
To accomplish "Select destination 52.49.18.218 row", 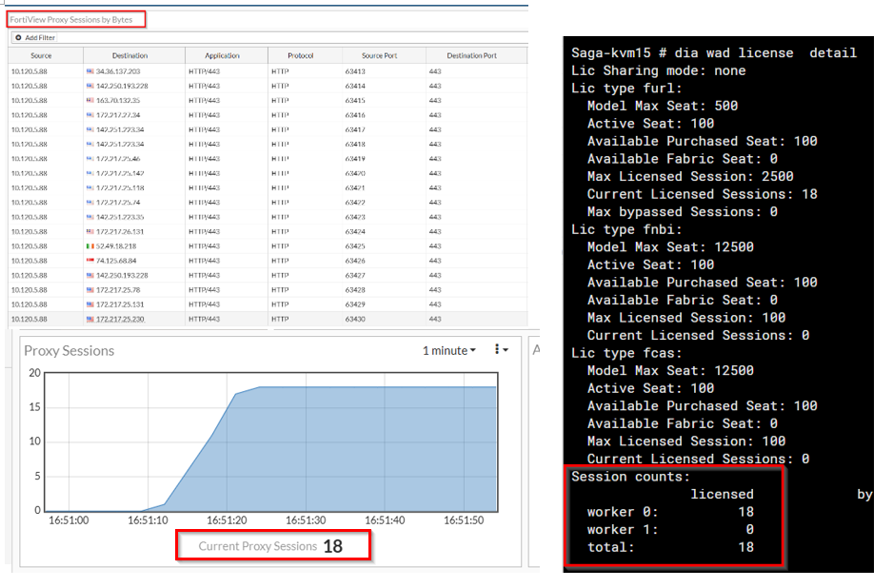I will point(268,246).
